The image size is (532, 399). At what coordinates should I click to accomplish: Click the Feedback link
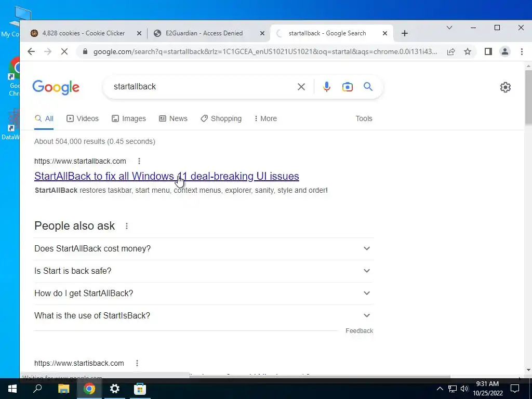click(360, 331)
